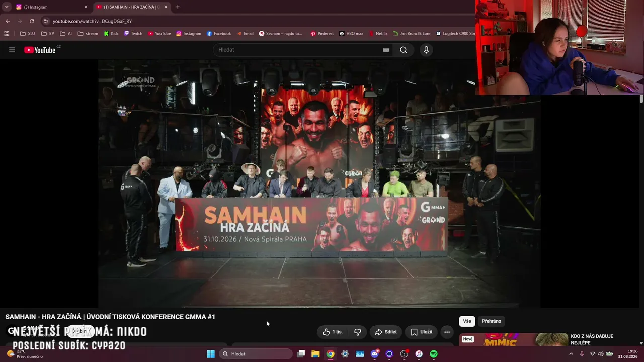Reload the current page

[x=32, y=21]
